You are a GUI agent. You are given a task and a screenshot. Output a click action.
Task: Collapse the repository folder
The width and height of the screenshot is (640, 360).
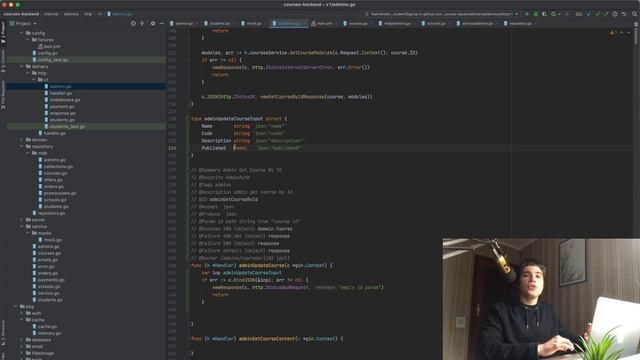pos(22,147)
